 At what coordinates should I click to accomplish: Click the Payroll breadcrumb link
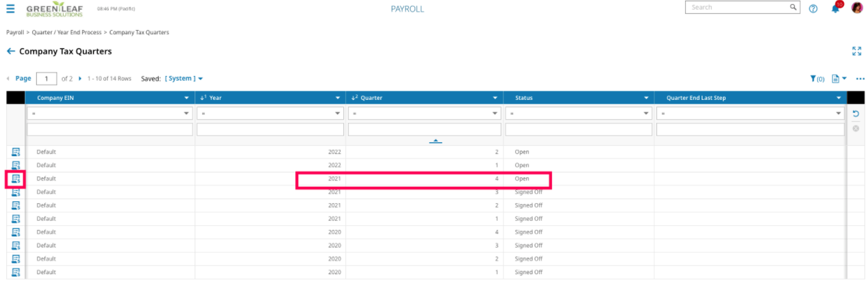(15, 32)
